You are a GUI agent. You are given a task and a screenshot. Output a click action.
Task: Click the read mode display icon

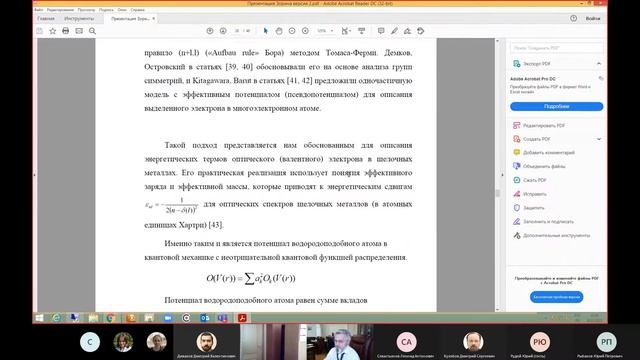pyautogui.click(x=362, y=31)
